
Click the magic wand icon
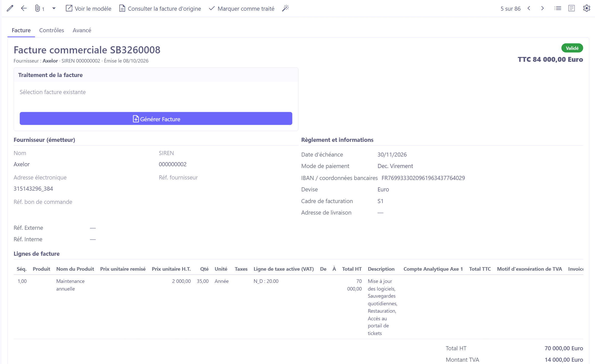point(286,8)
